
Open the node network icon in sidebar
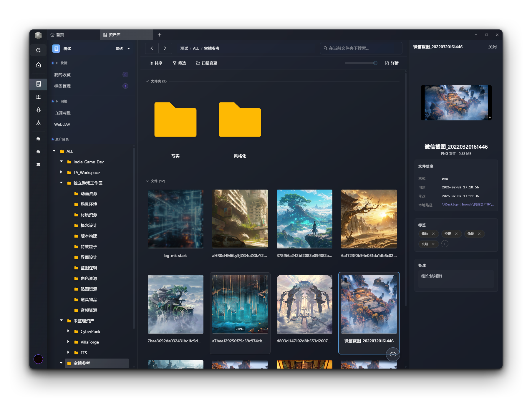(38, 123)
